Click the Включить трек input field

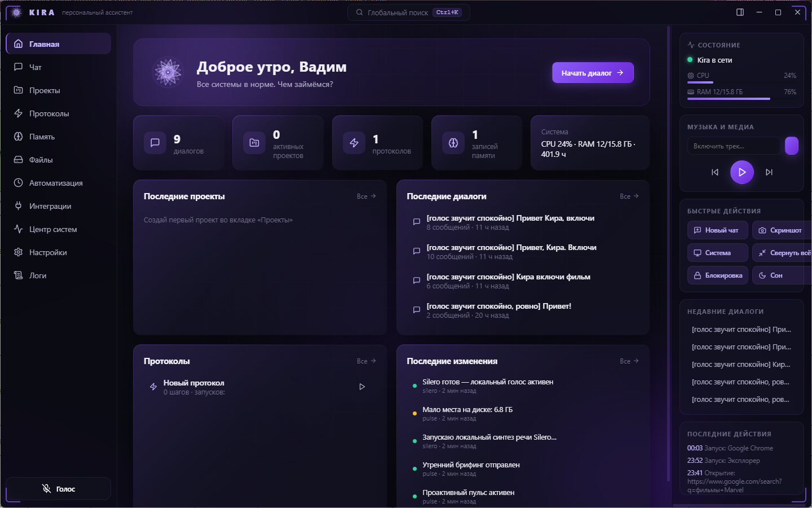coord(734,146)
